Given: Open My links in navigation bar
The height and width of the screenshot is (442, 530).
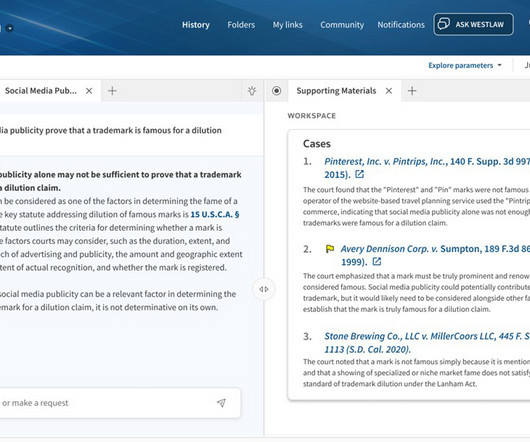Looking at the screenshot, I should (288, 25).
